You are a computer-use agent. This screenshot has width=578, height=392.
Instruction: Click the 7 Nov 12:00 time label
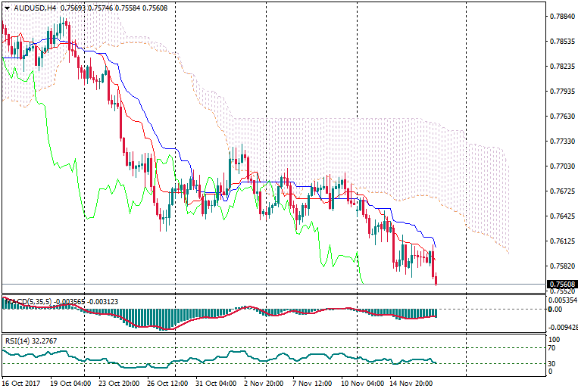[313, 384]
